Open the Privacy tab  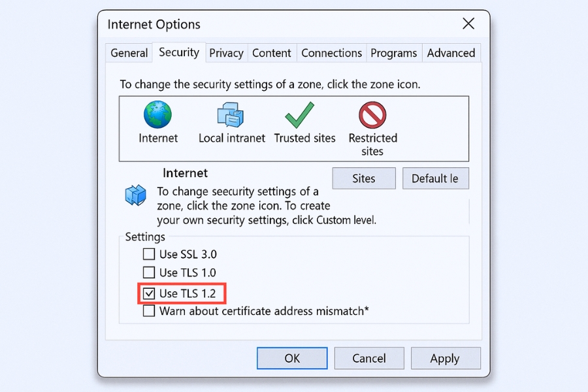click(x=226, y=54)
